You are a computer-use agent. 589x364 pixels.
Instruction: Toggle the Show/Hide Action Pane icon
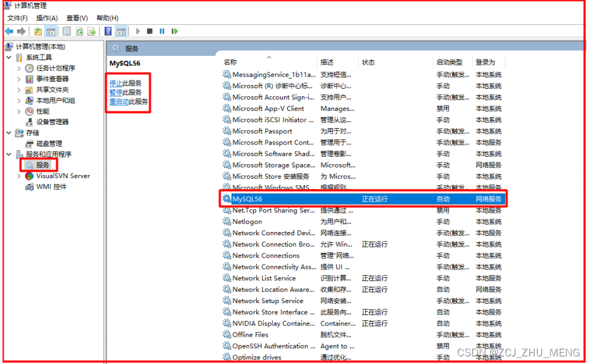[x=121, y=31]
